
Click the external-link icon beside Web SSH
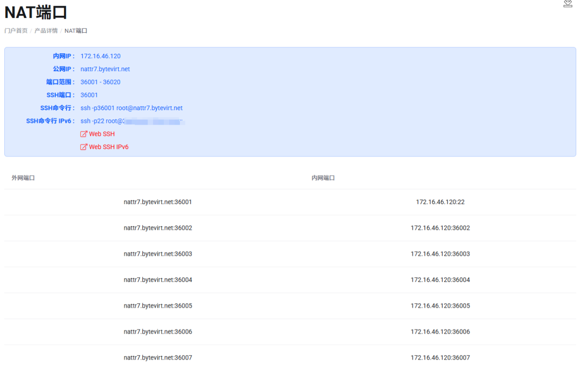click(x=84, y=134)
